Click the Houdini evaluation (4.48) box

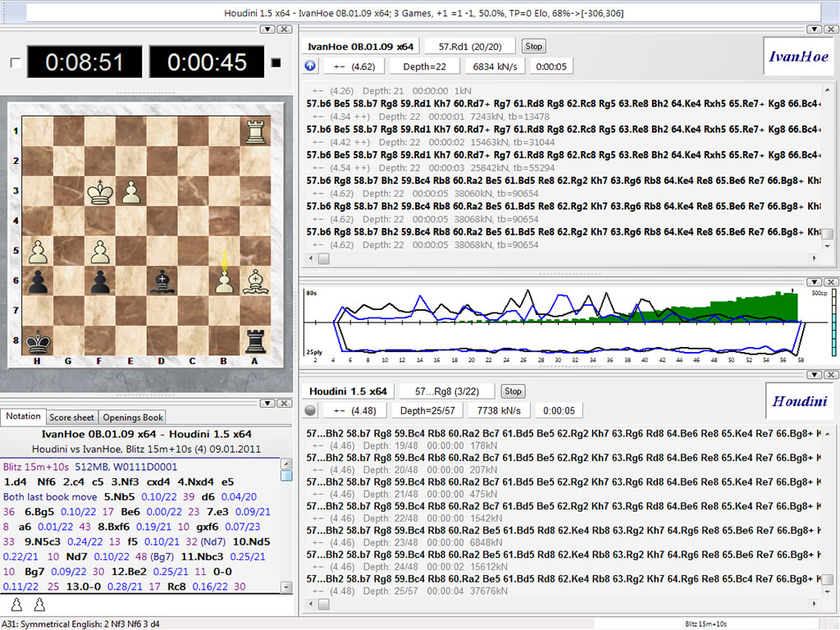[x=354, y=411]
